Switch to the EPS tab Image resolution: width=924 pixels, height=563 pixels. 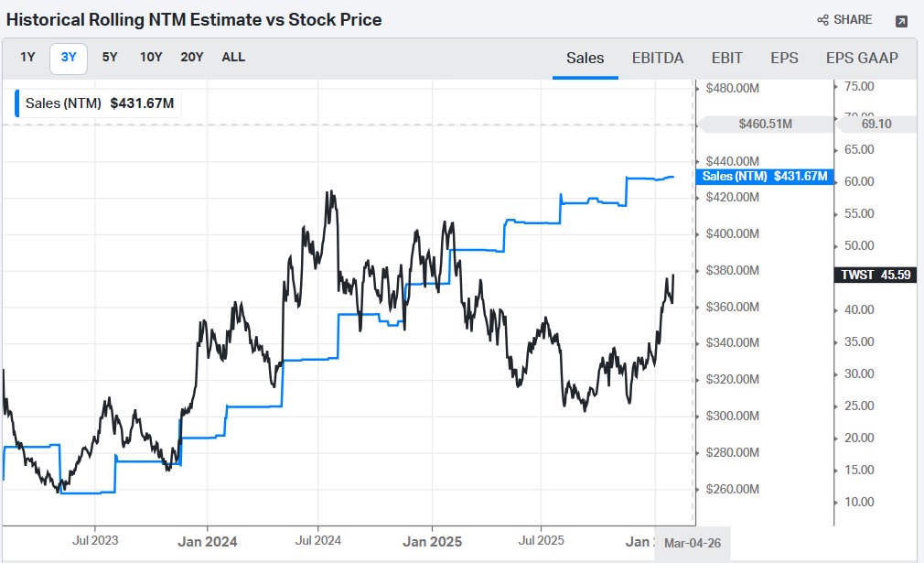pos(784,58)
